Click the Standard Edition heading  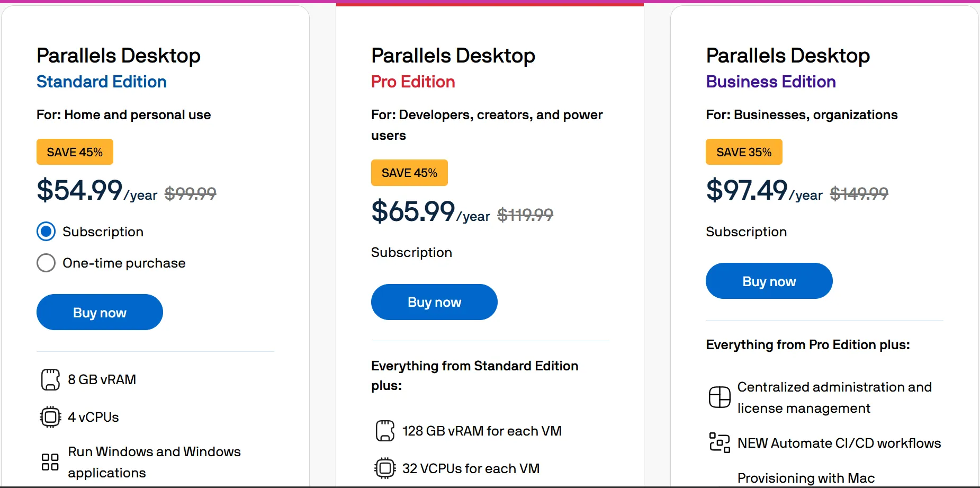click(x=102, y=82)
